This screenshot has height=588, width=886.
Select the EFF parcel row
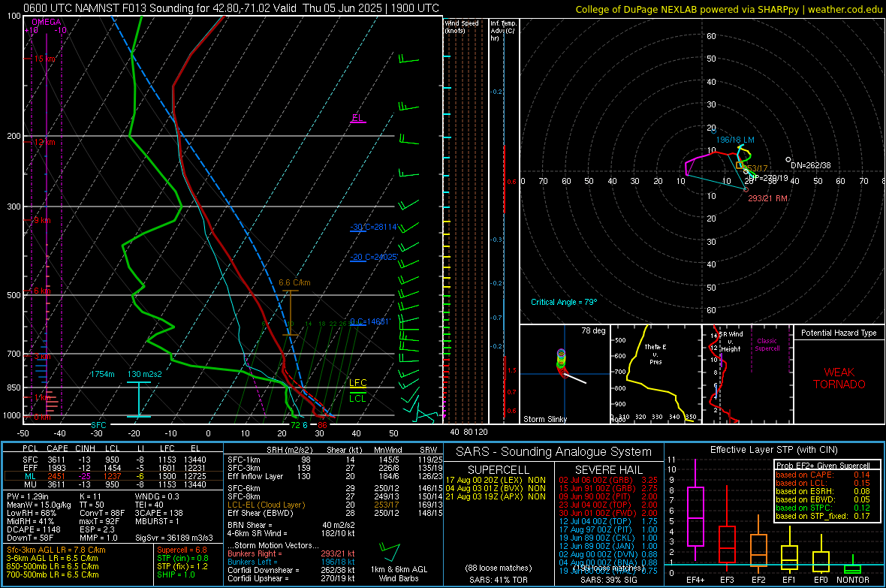tap(113, 468)
